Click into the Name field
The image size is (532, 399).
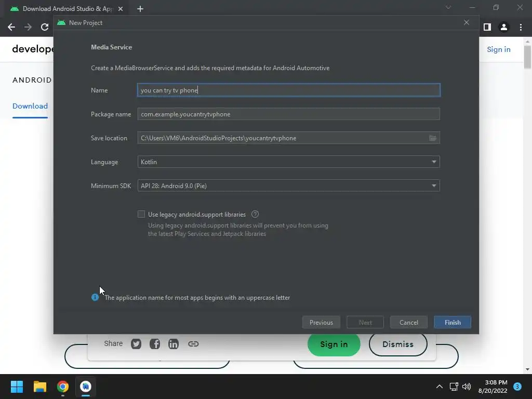click(x=289, y=90)
